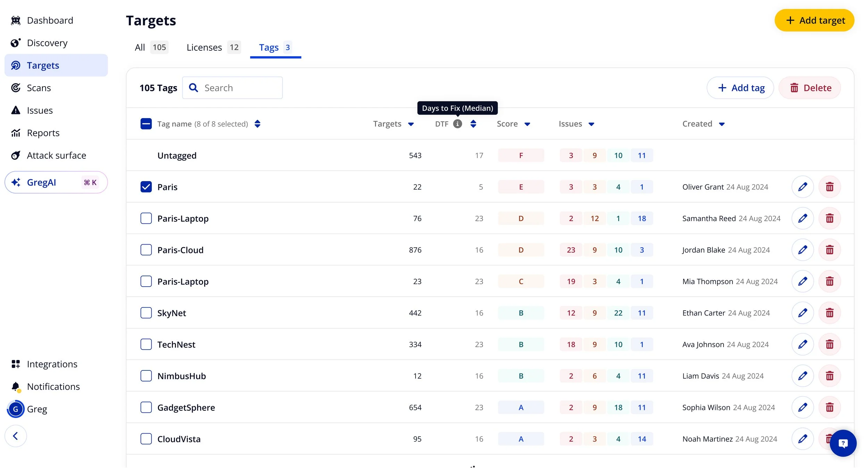Open Notifications from the sidebar
Screen dimensions: 868x468
click(x=53, y=386)
